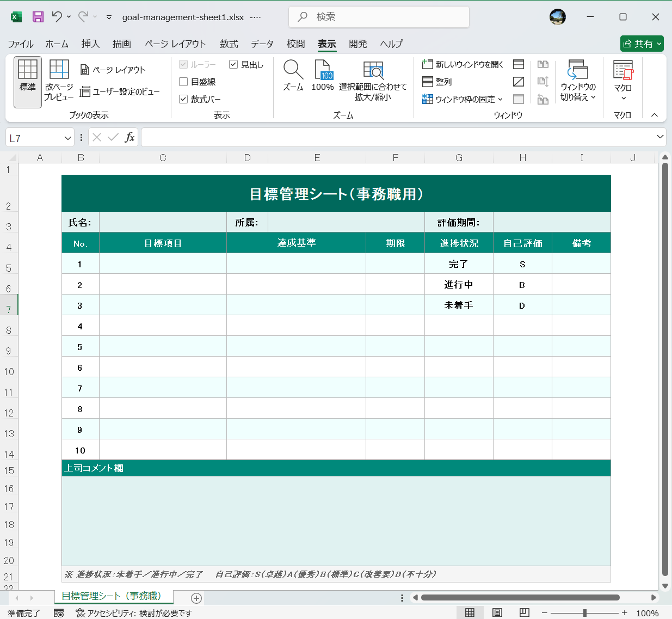Viewport: 672px width, 619px height.
Task: Open ユーザー設定のビュー
Action: (120, 91)
